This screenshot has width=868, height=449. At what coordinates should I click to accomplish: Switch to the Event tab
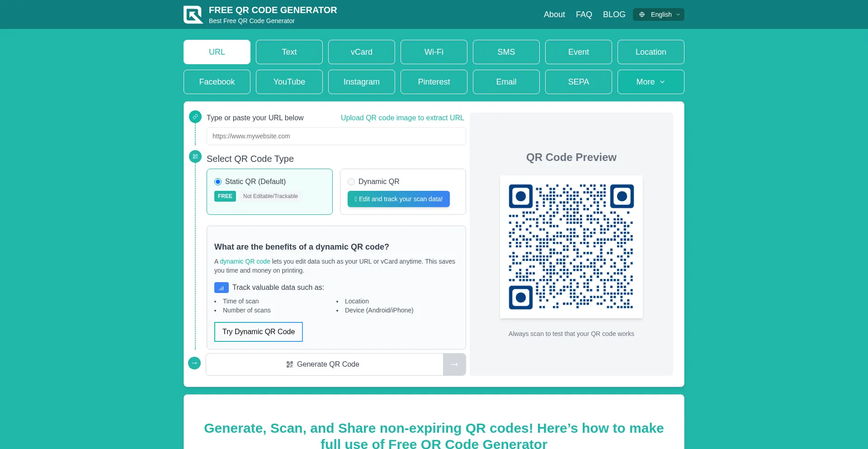point(579,52)
